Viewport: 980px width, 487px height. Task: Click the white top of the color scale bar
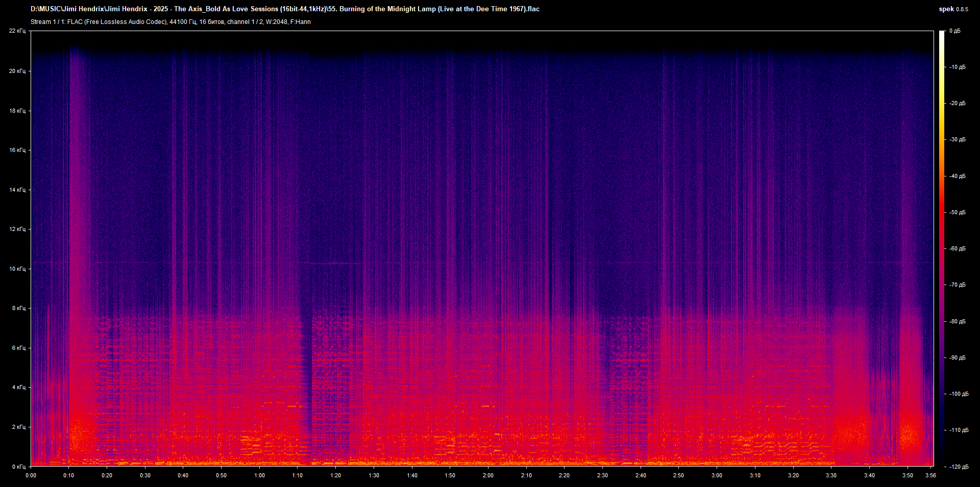[x=942, y=35]
